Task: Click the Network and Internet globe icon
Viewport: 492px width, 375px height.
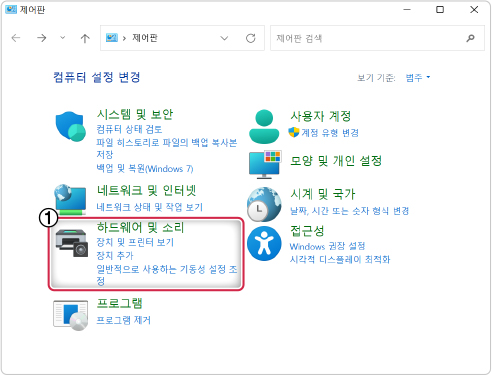Action: tap(70, 199)
